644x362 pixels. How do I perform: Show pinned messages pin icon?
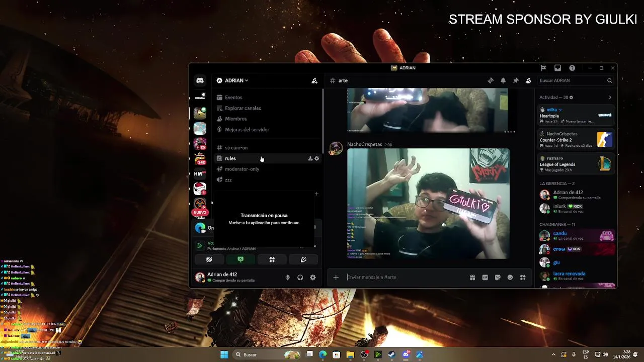pyautogui.click(x=516, y=80)
